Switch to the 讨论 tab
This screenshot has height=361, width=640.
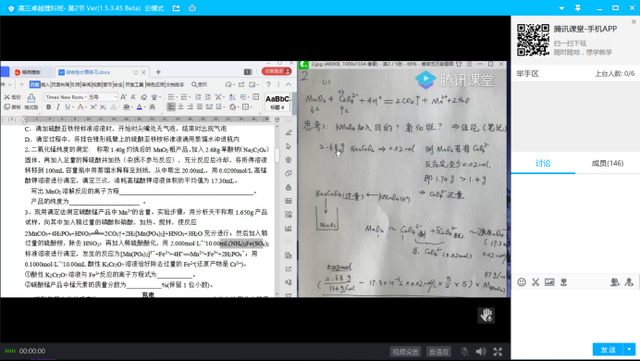543,163
